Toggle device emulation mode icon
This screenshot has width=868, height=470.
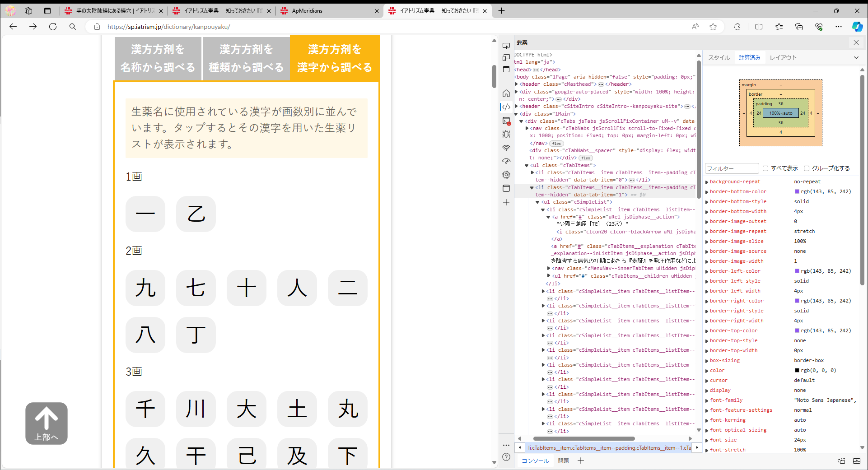(x=506, y=57)
